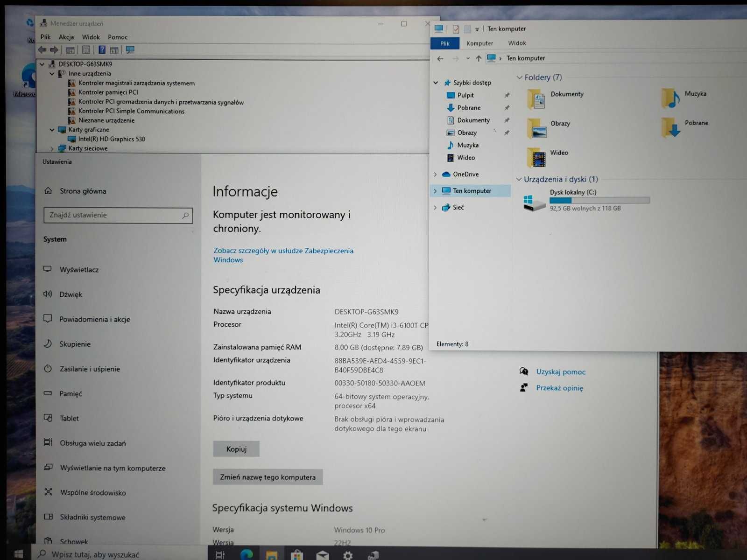747x560 pixels.
Task: Click the Znajdź ustawienie search field
Action: coord(118,215)
